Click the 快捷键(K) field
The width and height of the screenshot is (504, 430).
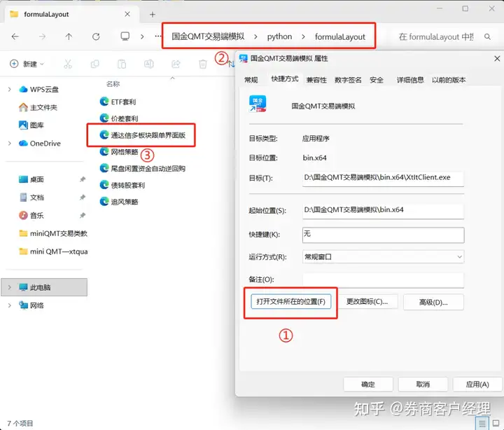tap(383, 235)
